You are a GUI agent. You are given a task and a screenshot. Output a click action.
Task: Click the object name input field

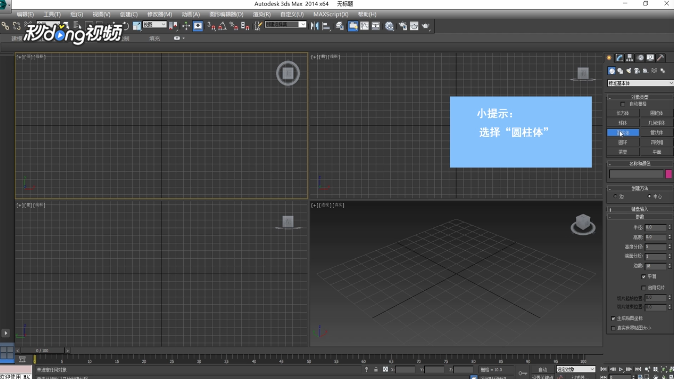click(636, 174)
